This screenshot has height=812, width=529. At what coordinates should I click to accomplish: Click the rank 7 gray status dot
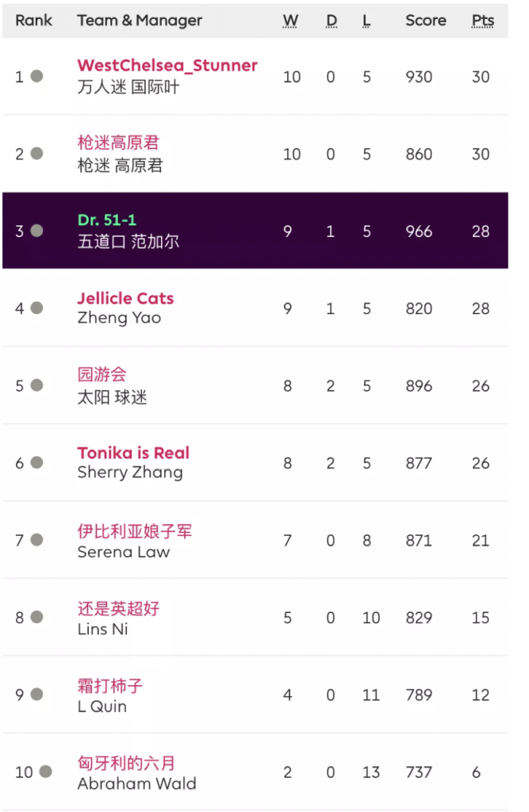(36, 540)
